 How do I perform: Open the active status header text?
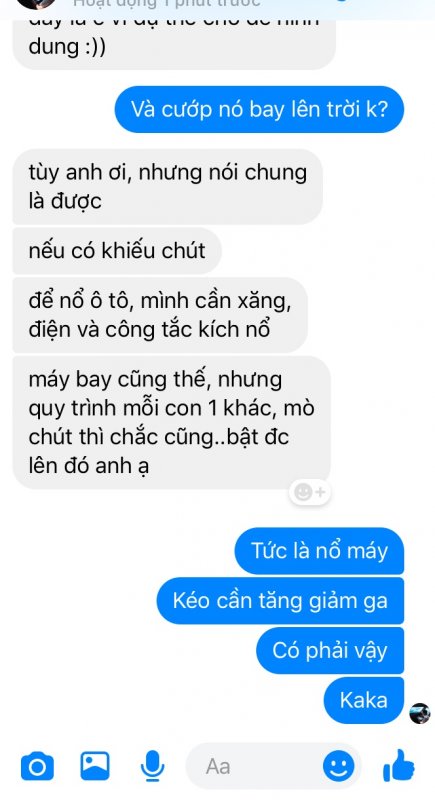(167, 4)
